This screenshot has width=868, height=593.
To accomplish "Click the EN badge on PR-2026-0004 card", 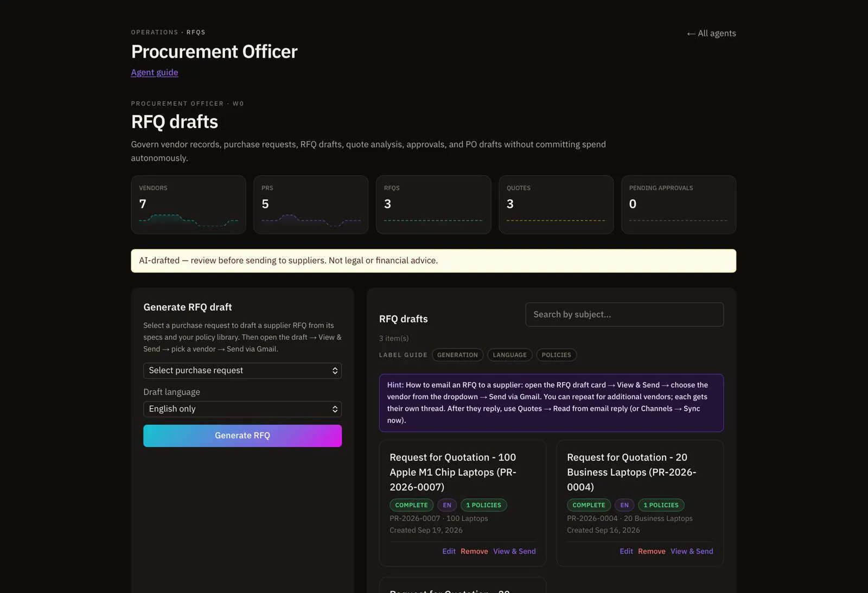I will coord(624,505).
